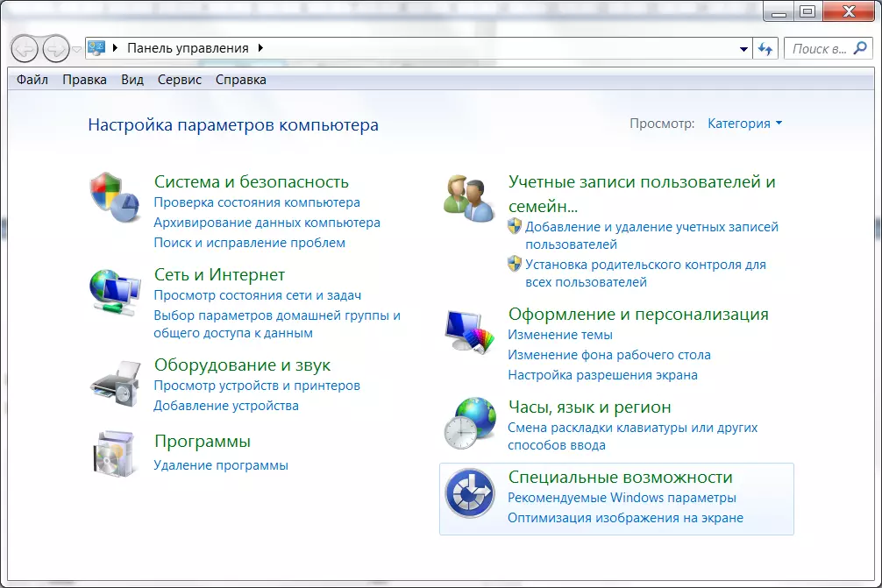Click the Поиск search input field
Image resolution: width=882 pixels, height=588 pixels.
819,49
